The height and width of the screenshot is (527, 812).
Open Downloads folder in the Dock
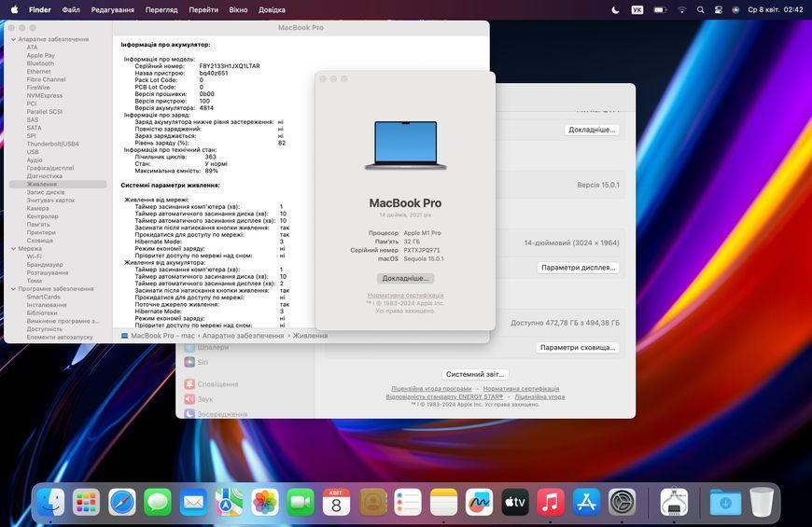725,502
